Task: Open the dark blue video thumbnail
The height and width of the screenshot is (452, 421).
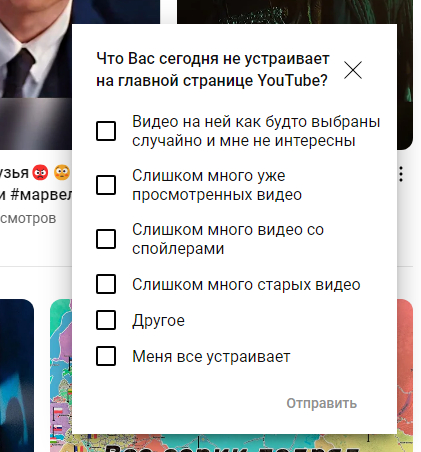Action: pos(17,375)
